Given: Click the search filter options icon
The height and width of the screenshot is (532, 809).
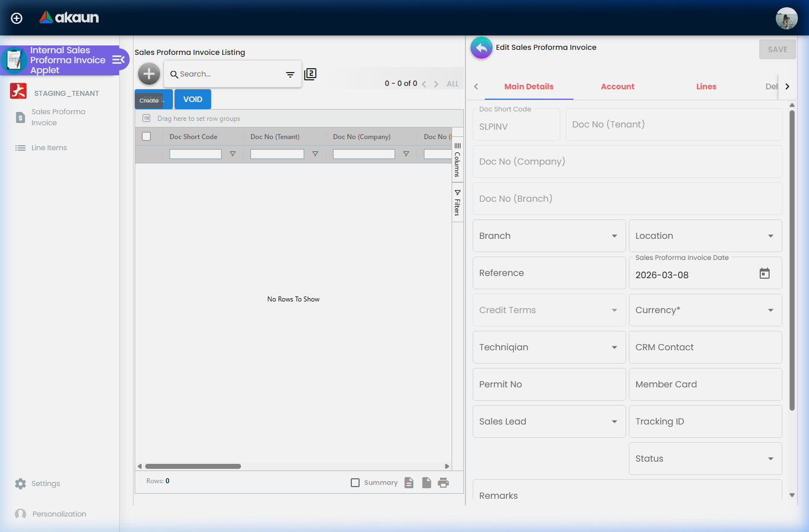Looking at the screenshot, I should (x=290, y=74).
